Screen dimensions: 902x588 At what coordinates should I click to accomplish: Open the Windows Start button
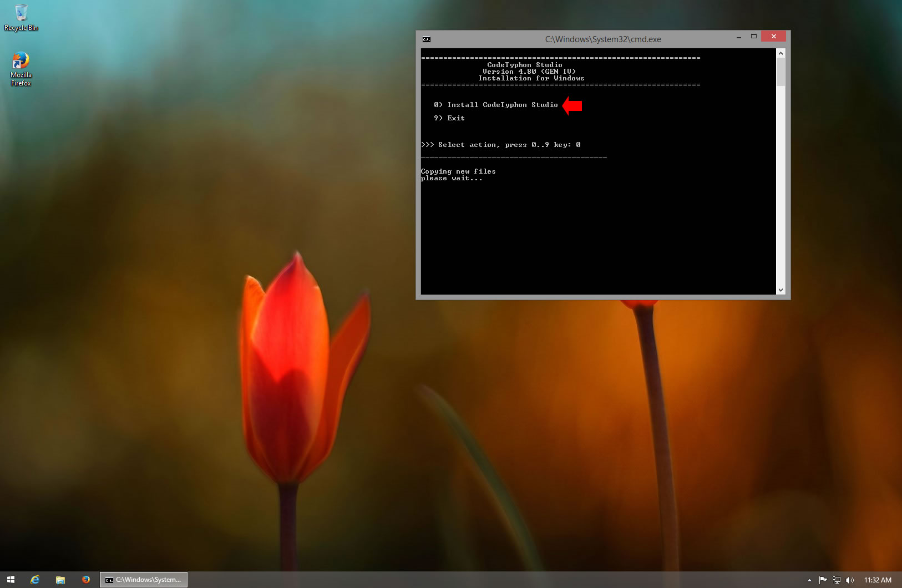coord(11,580)
